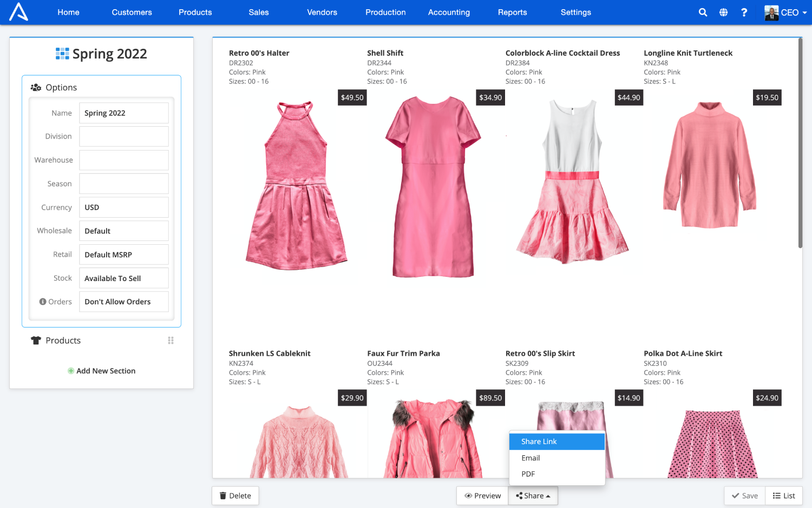Open the Stock Available To Sell dropdown
This screenshot has height=508, width=812.
124,278
